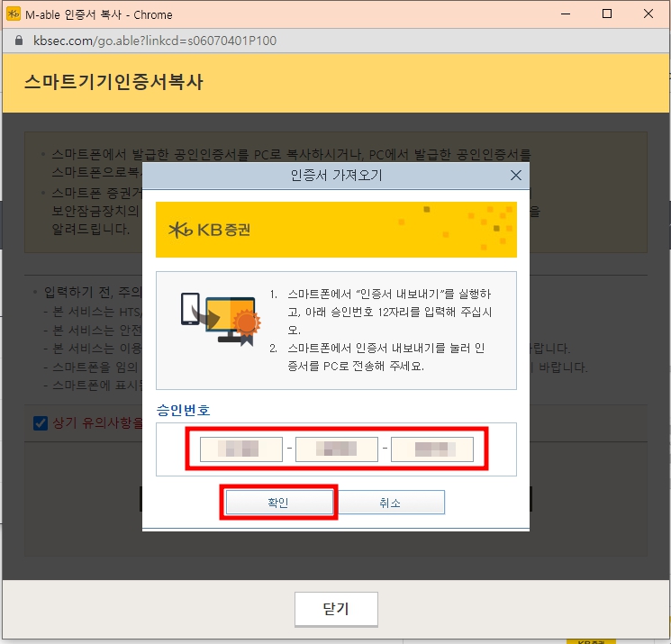Click the KB favicon in title bar

[x=14, y=14]
